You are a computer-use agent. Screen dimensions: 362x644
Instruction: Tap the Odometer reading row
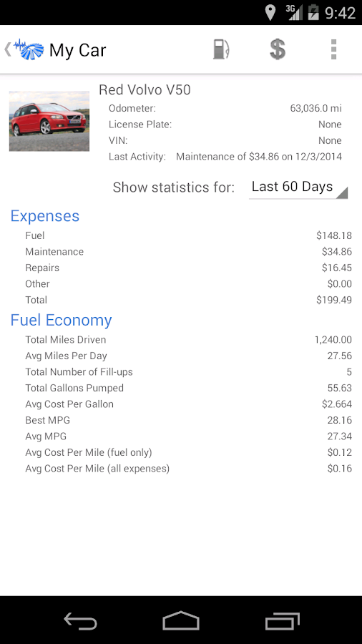[225, 109]
